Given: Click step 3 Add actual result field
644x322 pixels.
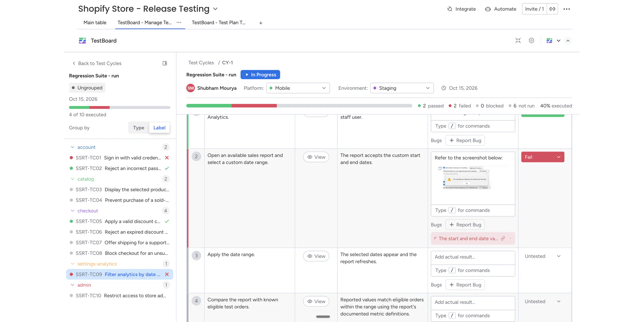Looking at the screenshot, I should 473,257.
